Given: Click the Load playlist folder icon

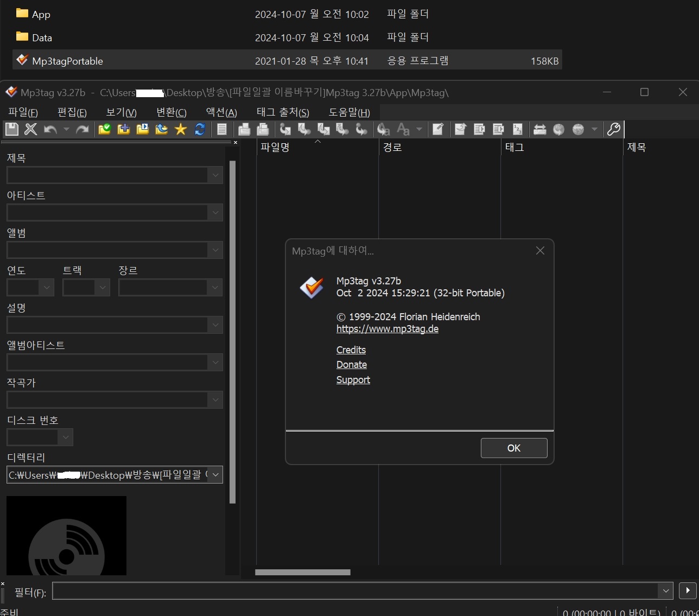Looking at the screenshot, I should (x=143, y=129).
